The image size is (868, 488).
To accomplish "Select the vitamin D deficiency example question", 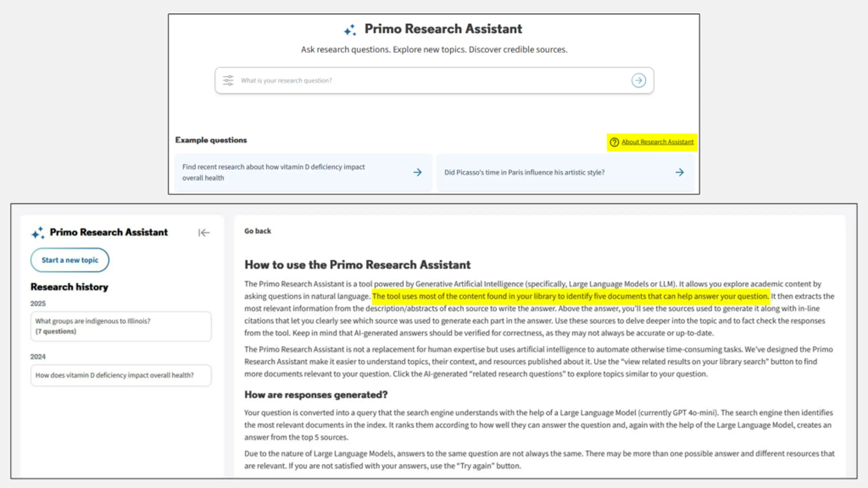I will click(x=303, y=172).
